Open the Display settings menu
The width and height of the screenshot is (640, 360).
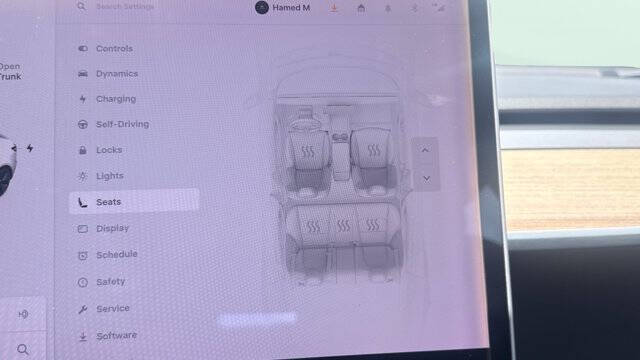[x=103, y=229]
